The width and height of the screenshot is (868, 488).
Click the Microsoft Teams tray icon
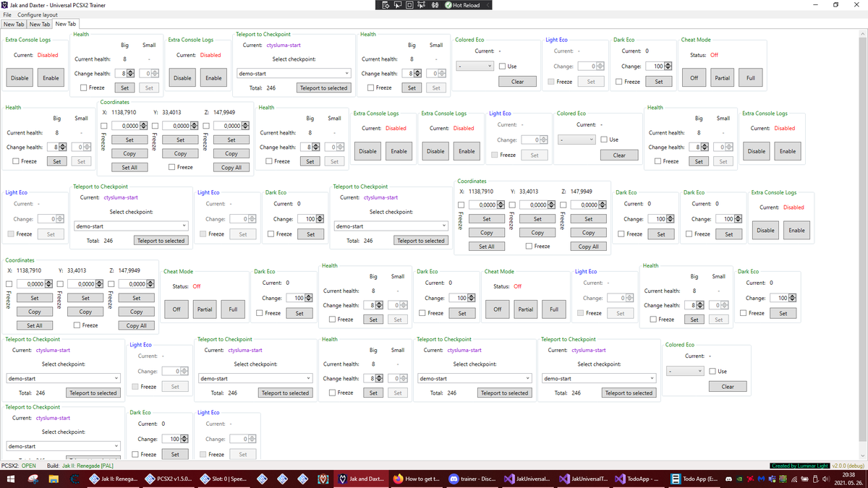point(773,479)
